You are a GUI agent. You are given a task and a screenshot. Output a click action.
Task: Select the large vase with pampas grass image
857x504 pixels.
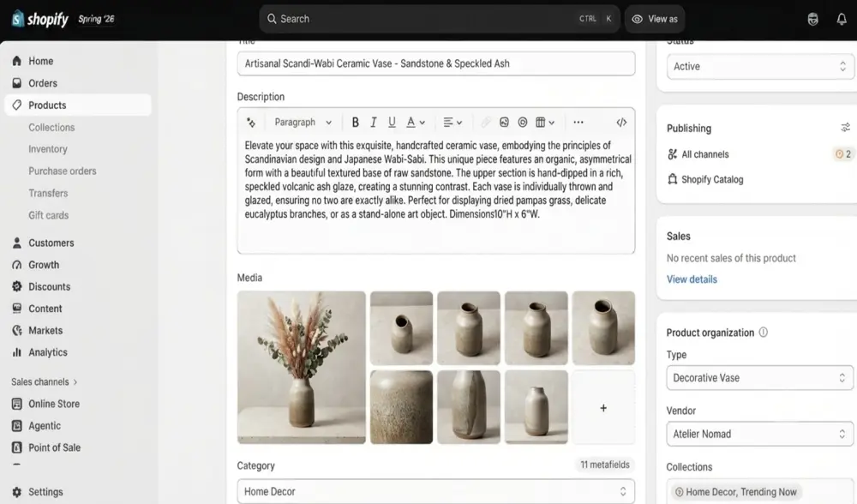(x=302, y=368)
